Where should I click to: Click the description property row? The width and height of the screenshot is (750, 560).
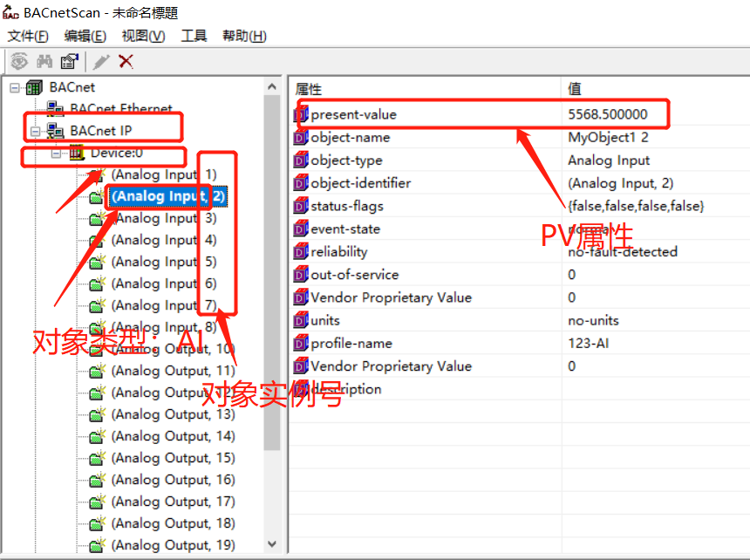519,389
